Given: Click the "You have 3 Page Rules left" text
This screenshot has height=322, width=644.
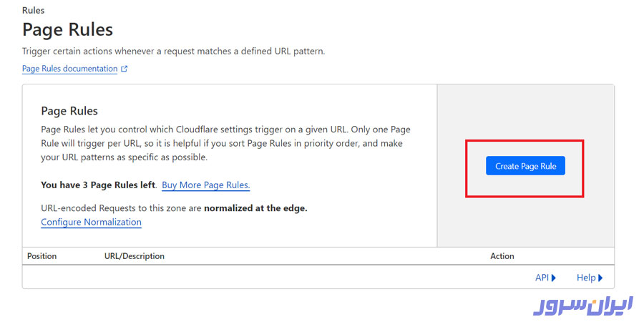Looking at the screenshot, I should (98, 185).
